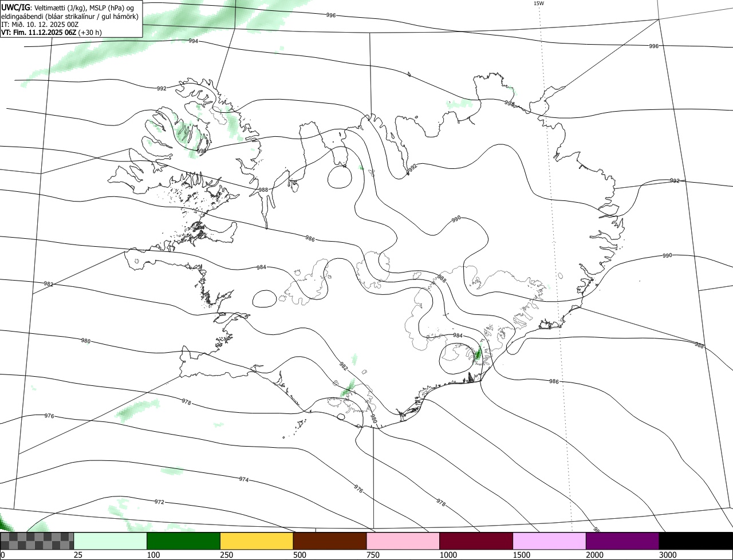733x560 pixels.
Task: Click the title line "UWC/IG: Veltimætti (J/kg), MSLP (hPa) og"
Action: 68,7
